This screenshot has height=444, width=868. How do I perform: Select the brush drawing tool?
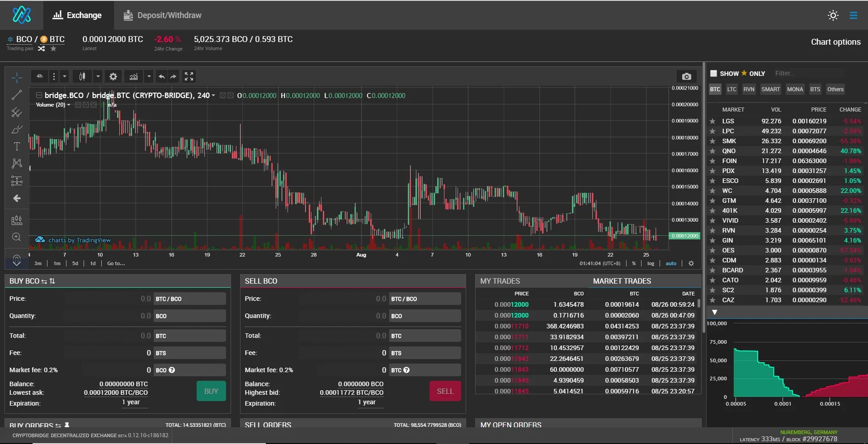coord(17,129)
